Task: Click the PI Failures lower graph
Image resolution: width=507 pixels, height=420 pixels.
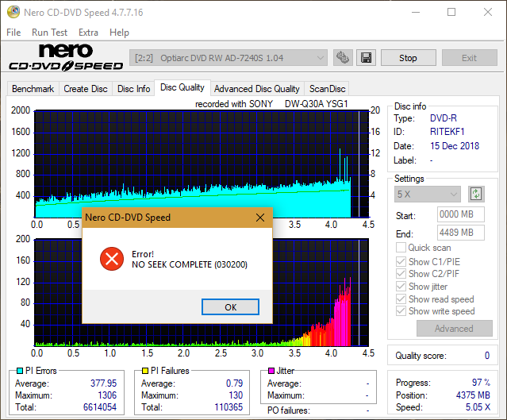Action: (x=202, y=293)
